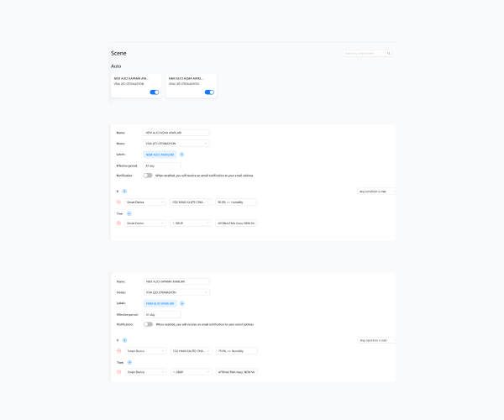Click the 'All day' effective period in KAPAMA form
The width and height of the screenshot is (504, 420).
click(162, 315)
